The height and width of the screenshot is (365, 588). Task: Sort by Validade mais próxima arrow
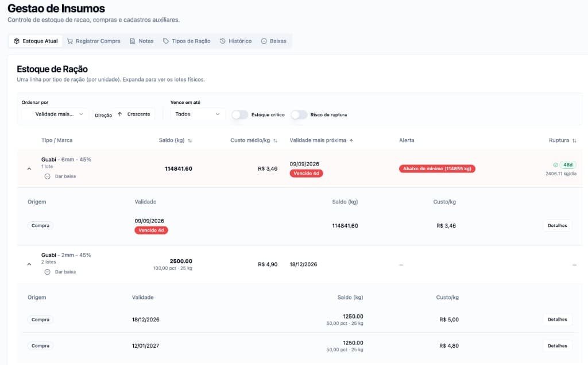pos(351,140)
